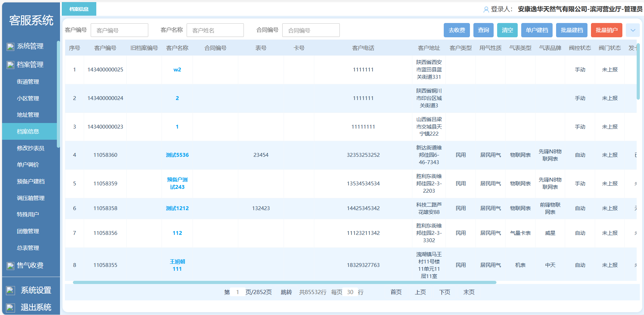The width and height of the screenshot is (644, 315).
Task: Go to 下页 next page
Action: 445,292
